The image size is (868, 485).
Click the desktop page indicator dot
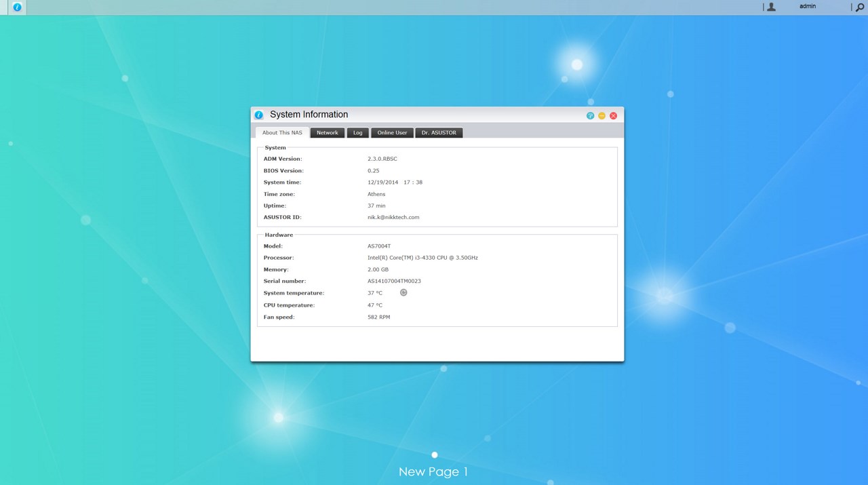point(435,454)
